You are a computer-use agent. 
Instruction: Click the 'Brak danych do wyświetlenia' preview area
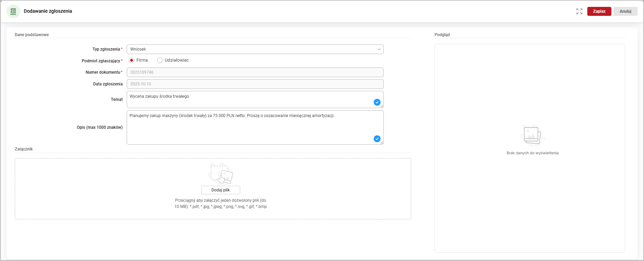point(532,153)
